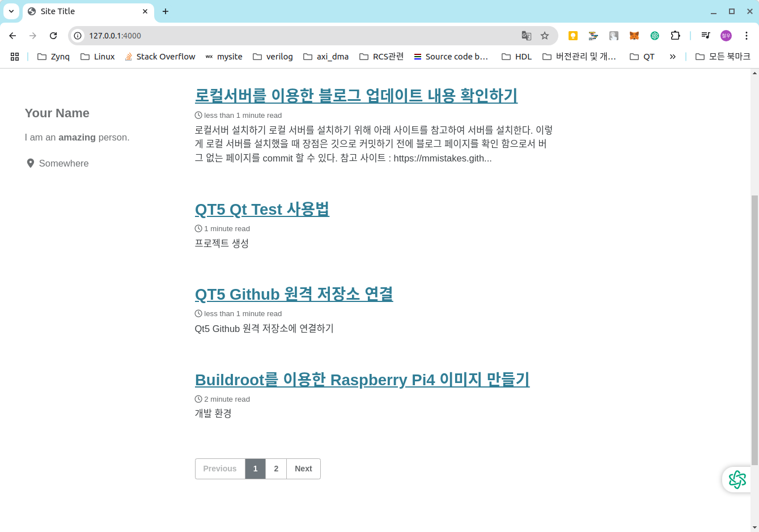Click the clock icon on QT5 Qt Test post
The image size is (759, 532).
tap(198, 228)
